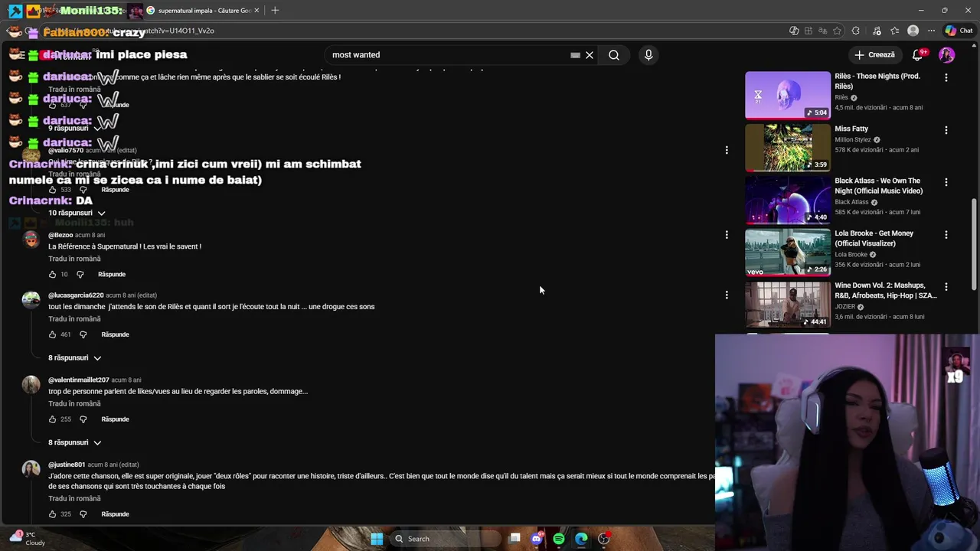This screenshot has width=980, height=551.
Task: Open the YouTube account avatar menu
Action: [946, 55]
